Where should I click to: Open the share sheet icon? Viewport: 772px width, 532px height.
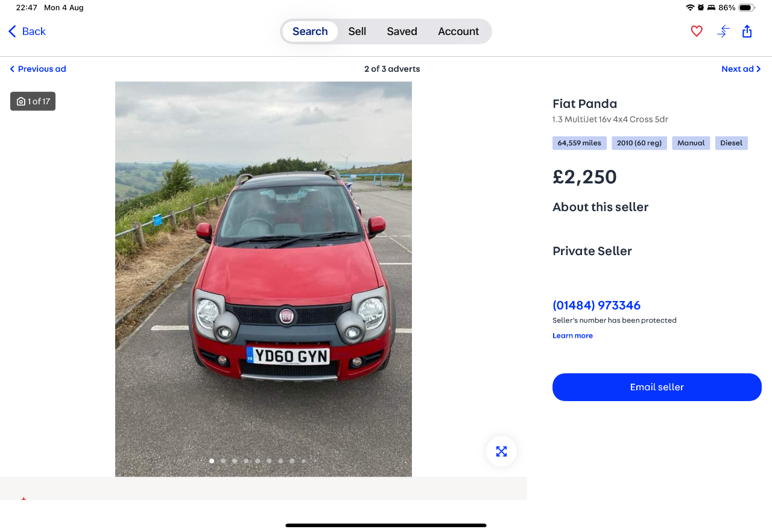pos(747,31)
